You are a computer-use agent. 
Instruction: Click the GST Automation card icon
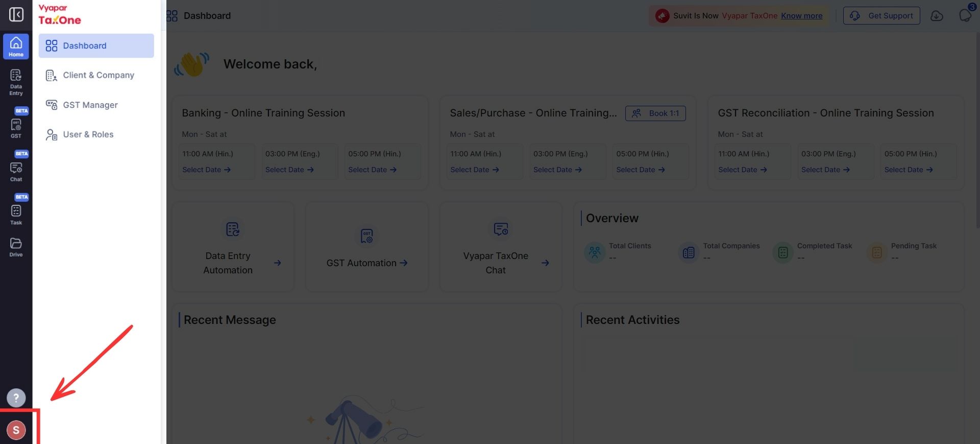point(366,236)
